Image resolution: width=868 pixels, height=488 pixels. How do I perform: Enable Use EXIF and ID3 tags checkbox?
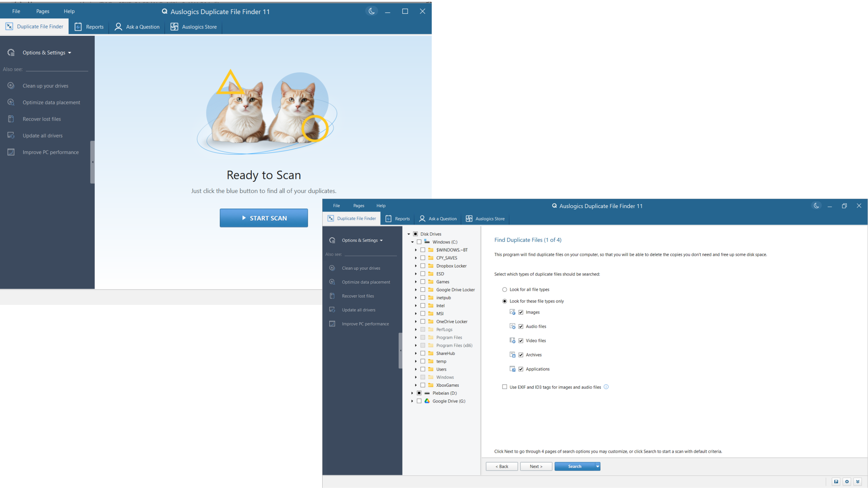pos(505,387)
